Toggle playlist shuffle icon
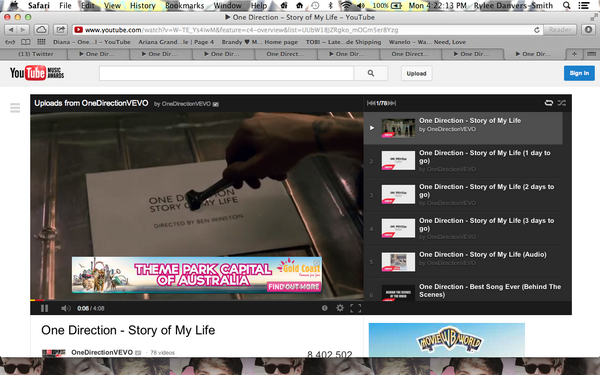The image size is (600, 375). coord(561,103)
